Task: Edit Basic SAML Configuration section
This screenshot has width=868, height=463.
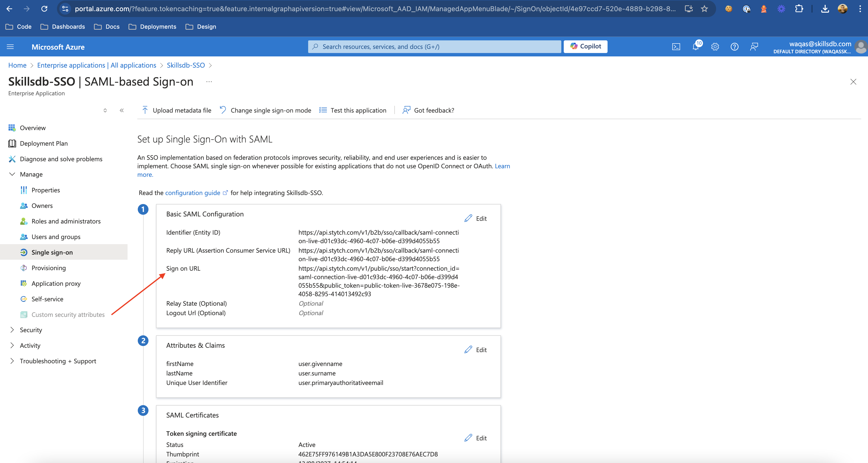Action: click(x=475, y=219)
